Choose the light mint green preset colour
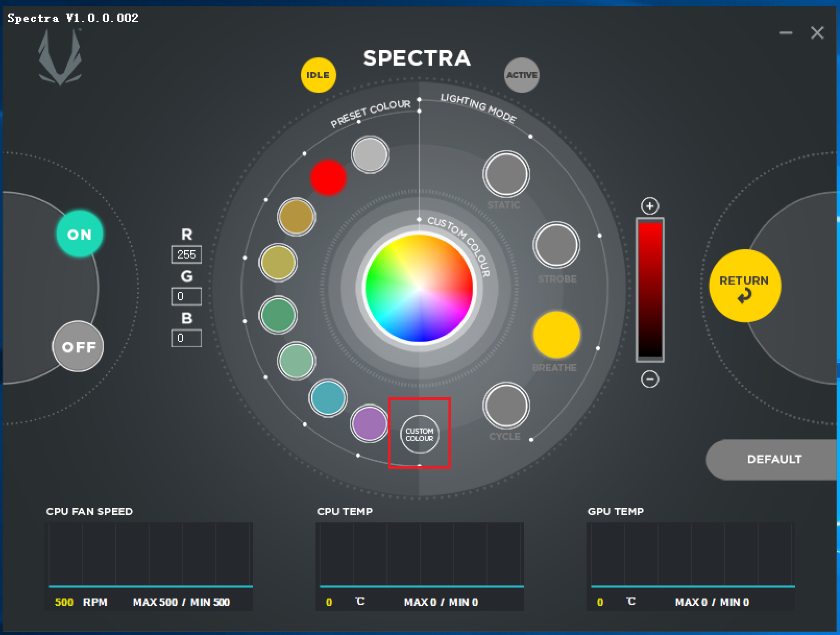 (x=296, y=360)
